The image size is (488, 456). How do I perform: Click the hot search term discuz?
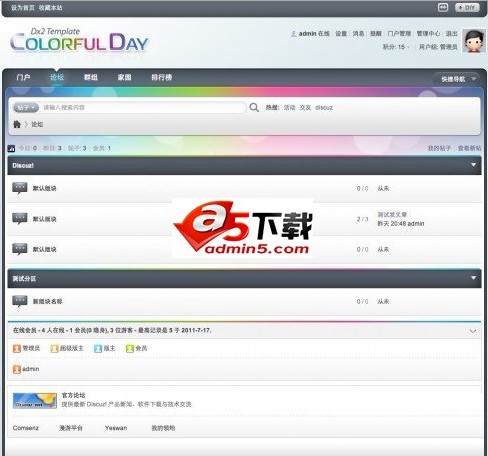tap(324, 107)
